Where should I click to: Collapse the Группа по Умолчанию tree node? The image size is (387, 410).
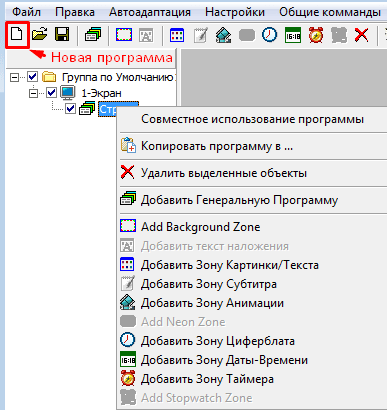pyautogui.click(x=14, y=77)
